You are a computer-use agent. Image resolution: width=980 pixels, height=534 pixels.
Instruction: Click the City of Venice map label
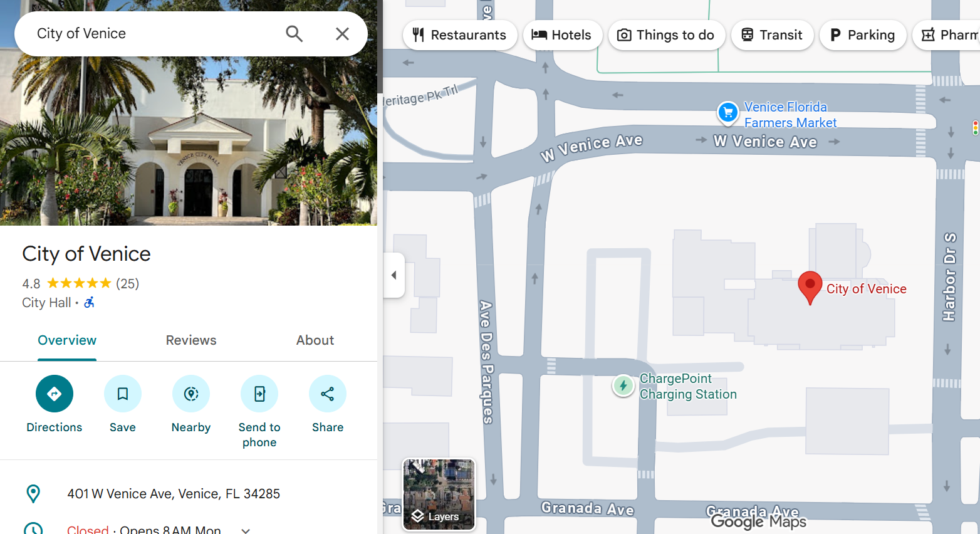tap(866, 289)
